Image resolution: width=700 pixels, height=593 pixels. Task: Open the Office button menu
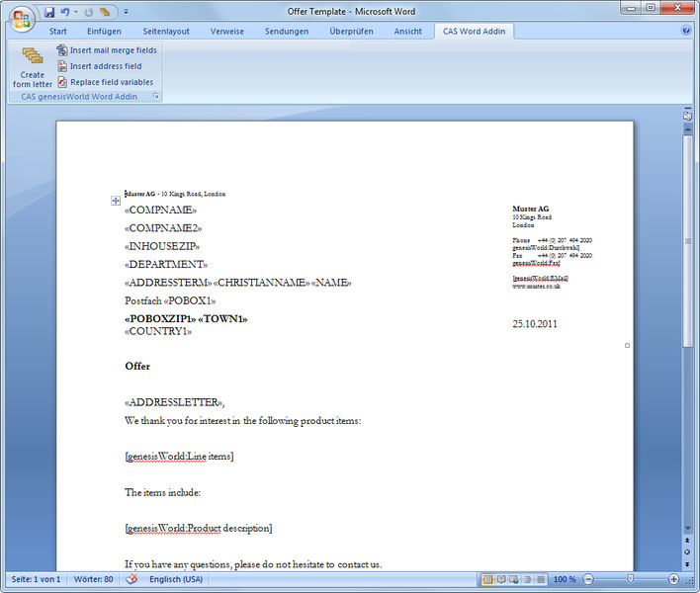22,19
